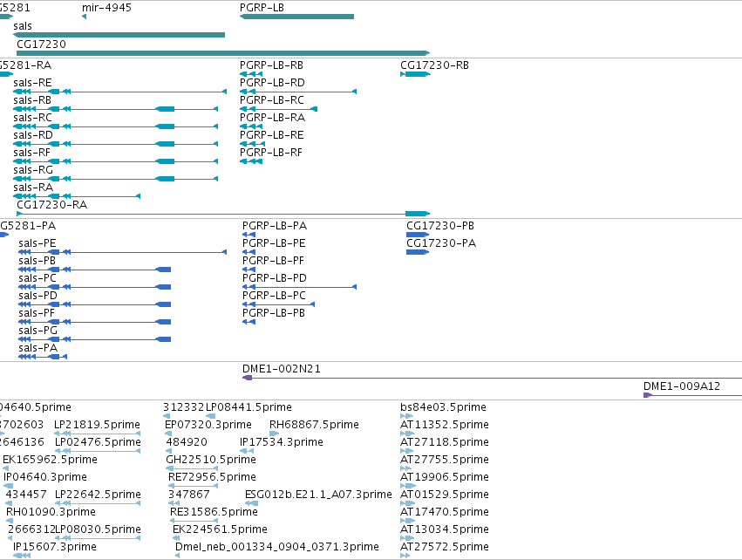Viewport: 742px width, 560px height.
Task: Click the sals-RF transcript label
Action: [31, 153]
